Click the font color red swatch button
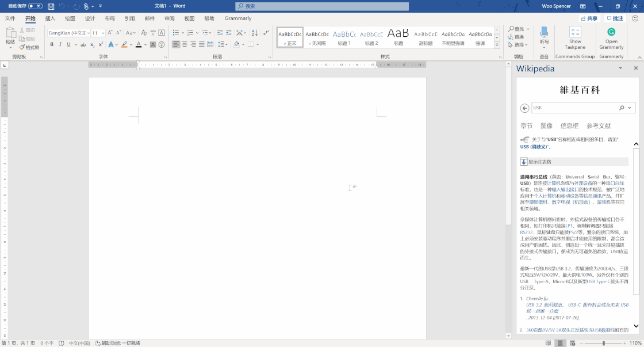This screenshot has height=347, width=644. (x=138, y=45)
